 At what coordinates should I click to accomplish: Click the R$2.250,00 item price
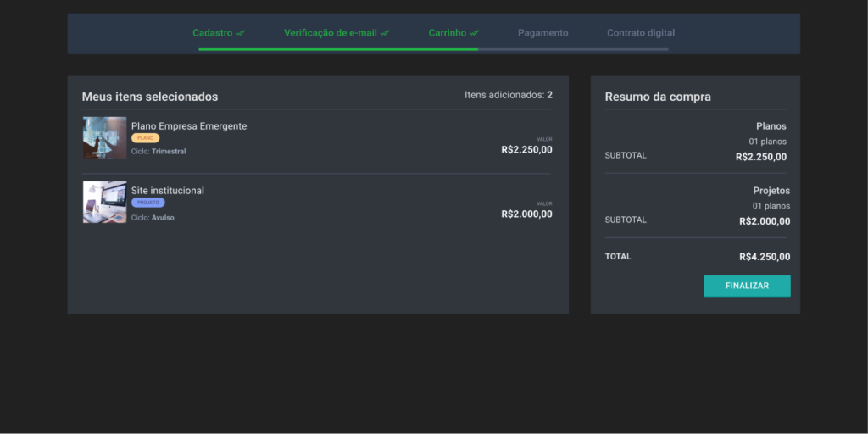pos(526,149)
